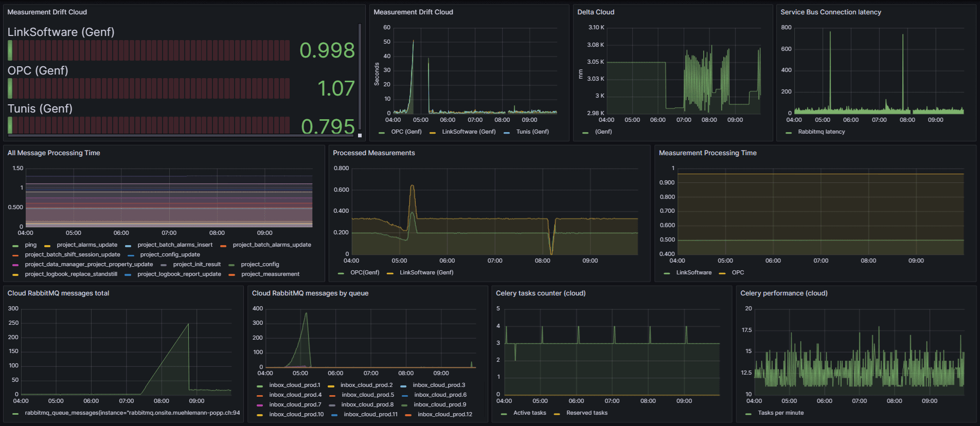Click the green marker beside Tasks per minute
Viewport: 980px width, 426px height.
click(748, 414)
